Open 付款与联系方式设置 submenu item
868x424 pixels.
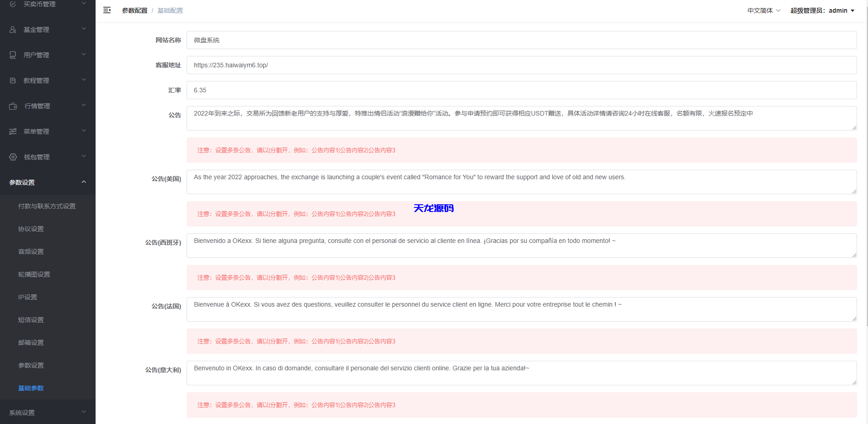pos(47,206)
